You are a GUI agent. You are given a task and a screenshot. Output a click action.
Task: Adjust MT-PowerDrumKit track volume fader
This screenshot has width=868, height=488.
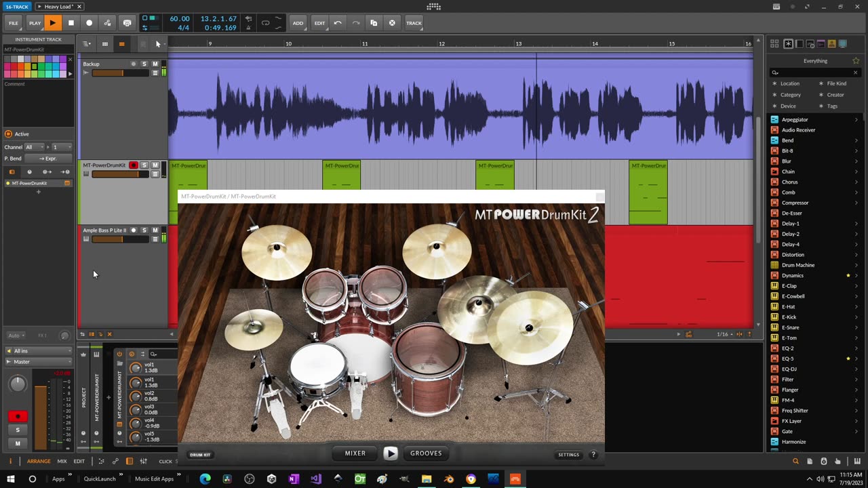pos(120,174)
